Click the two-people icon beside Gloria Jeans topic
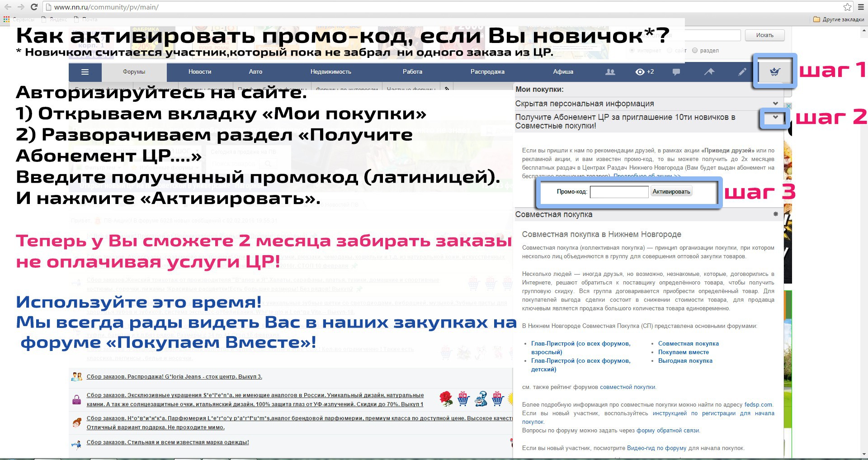Screen dimensions: 868x460 76,376
